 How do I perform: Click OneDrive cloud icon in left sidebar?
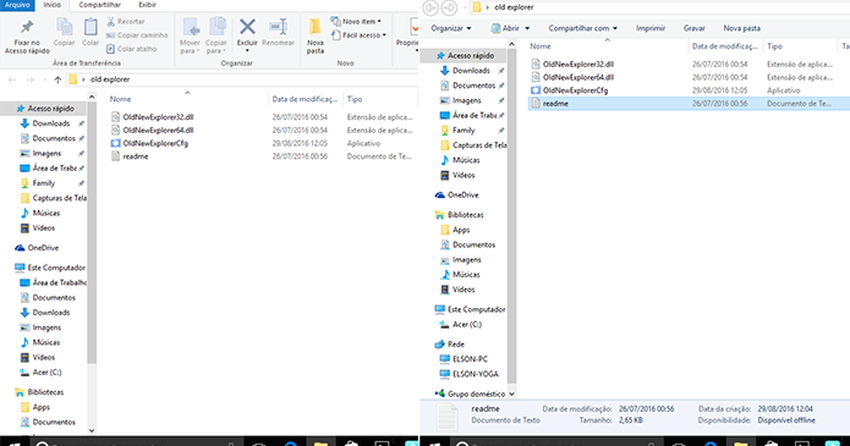(20, 248)
